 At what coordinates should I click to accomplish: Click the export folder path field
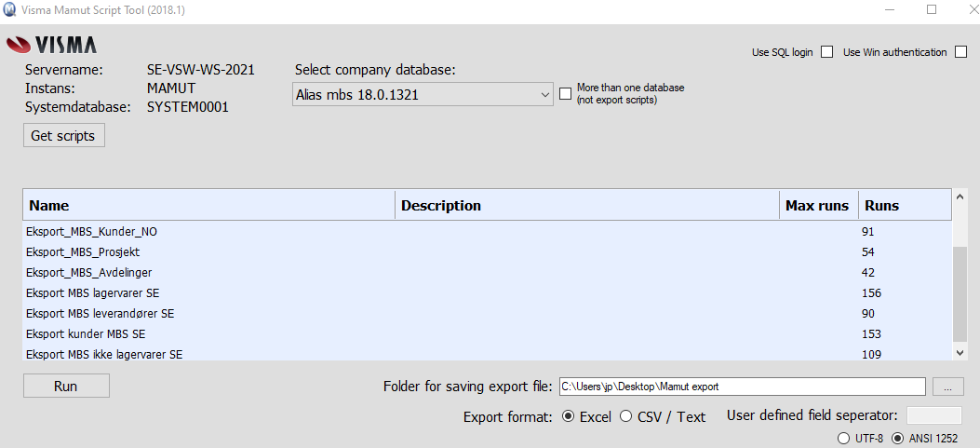742,387
